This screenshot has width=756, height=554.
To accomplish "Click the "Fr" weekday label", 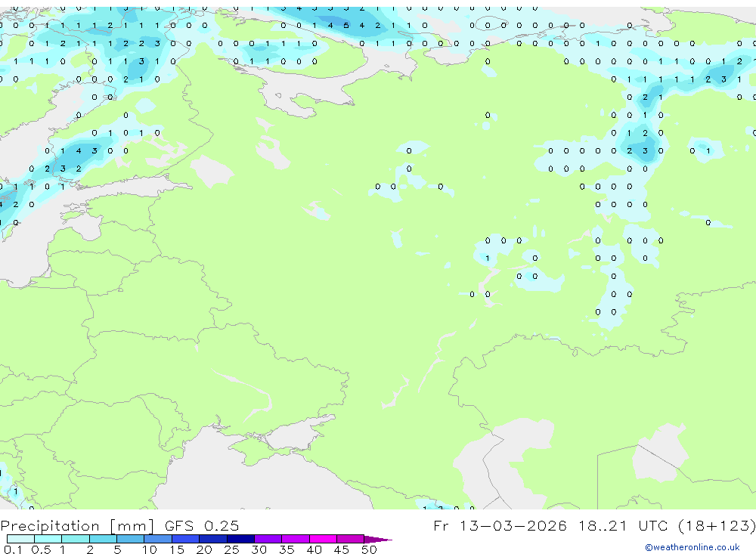I will pyautogui.click(x=441, y=525).
